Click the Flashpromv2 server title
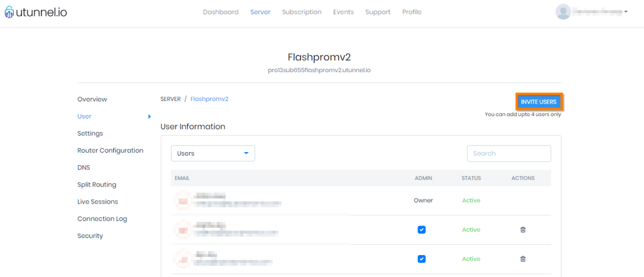 click(x=319, y=57)
